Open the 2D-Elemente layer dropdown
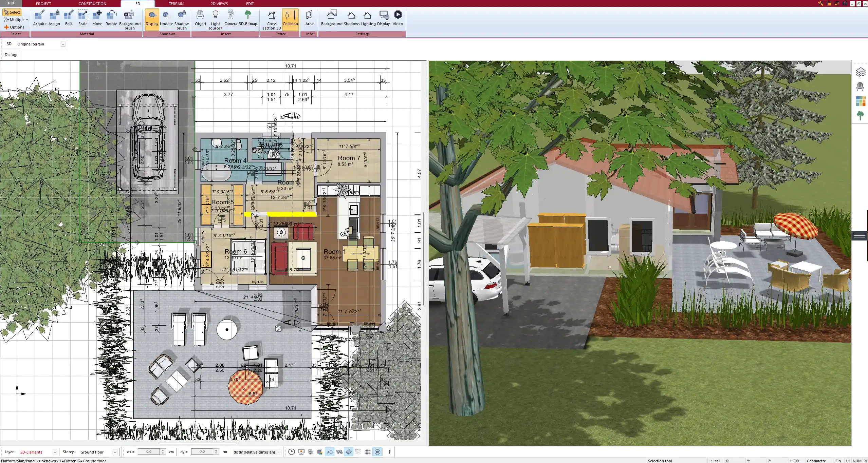 [54, 452]
